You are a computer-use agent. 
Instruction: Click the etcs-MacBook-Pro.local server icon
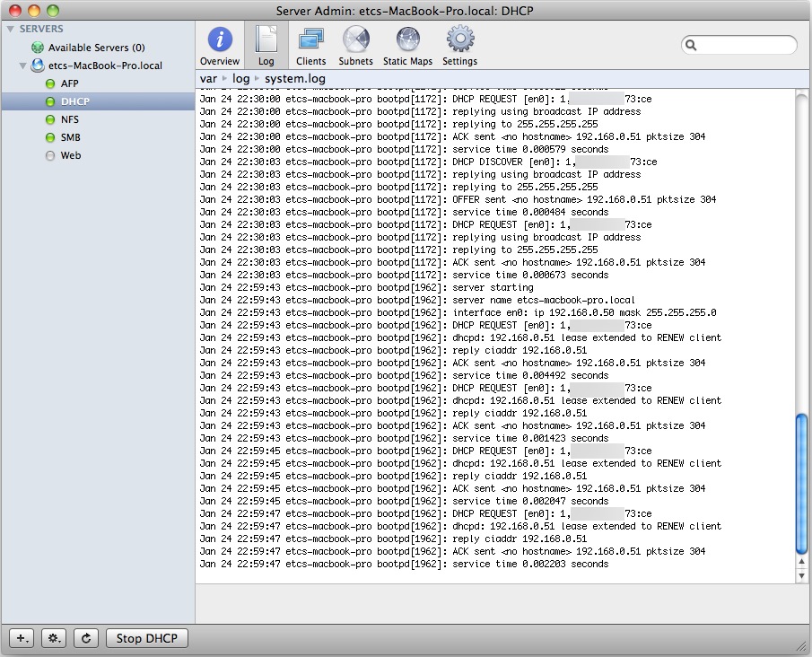[x=38, y=66]
